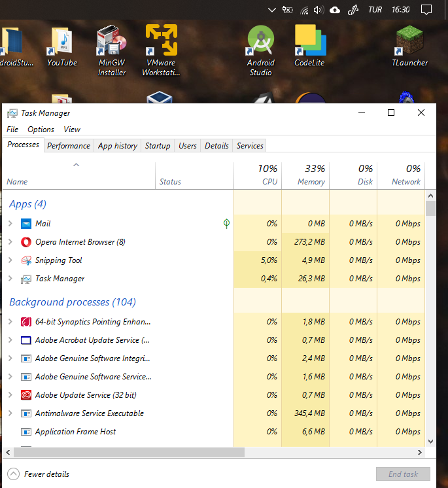
Task: Expand the Antimalware Service Executable row
Action: coord(10,413)
